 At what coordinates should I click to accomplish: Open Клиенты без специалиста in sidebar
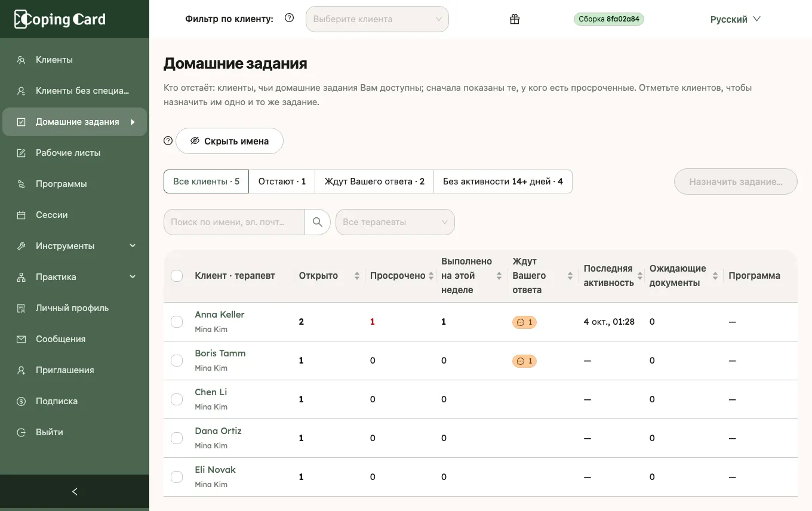tap(75, 91)
